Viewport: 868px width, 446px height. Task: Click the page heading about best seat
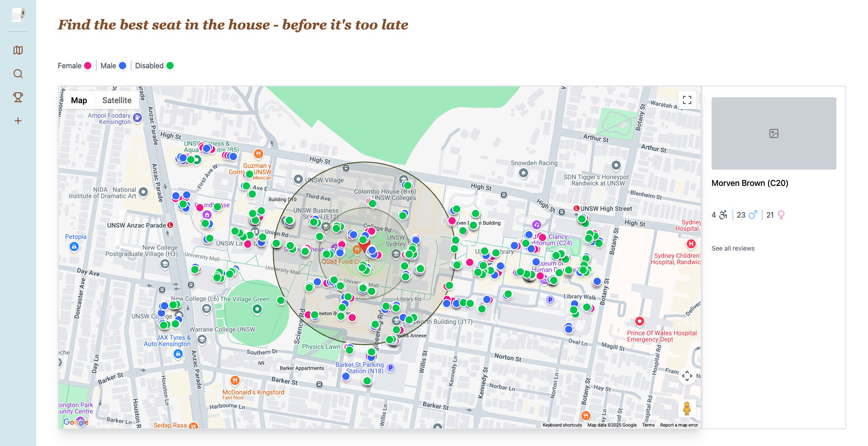233,24
